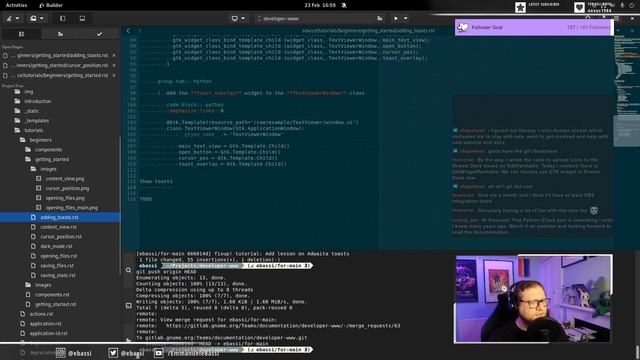The width and height of the screenshot is (640, 360).
Task: Click the latest follower heart icon
Action: [579, 7]
